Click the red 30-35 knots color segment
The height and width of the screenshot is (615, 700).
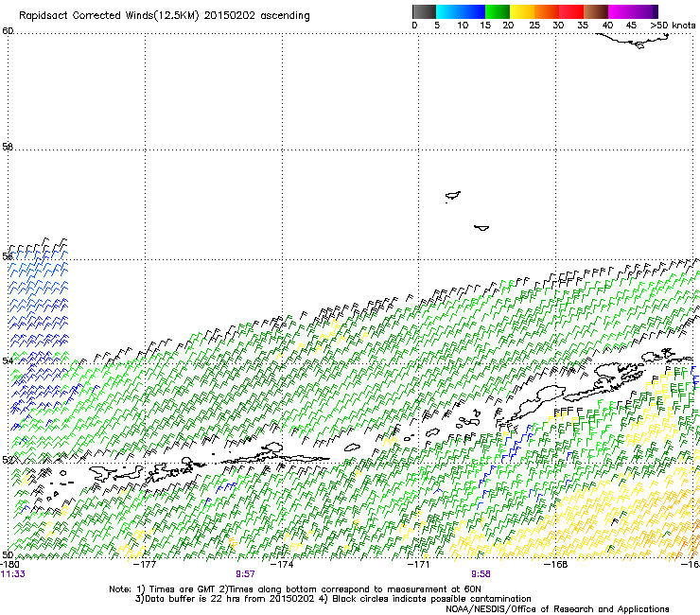coord(571,11)
